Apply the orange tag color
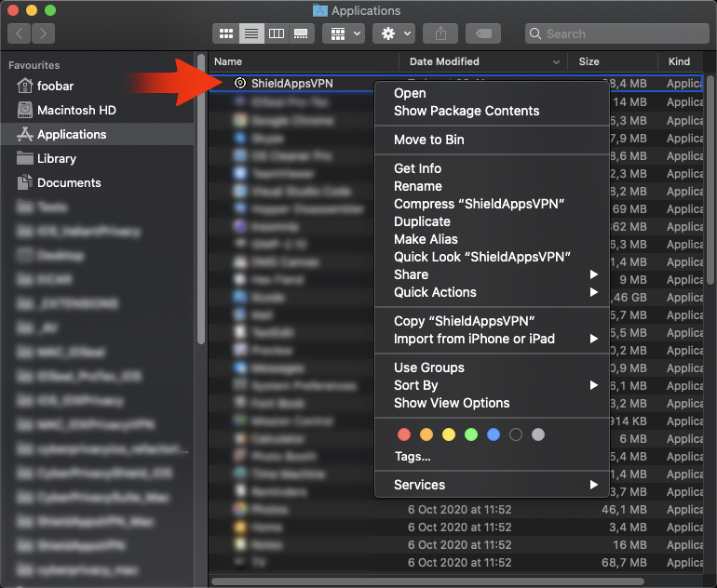 [426, 434]
